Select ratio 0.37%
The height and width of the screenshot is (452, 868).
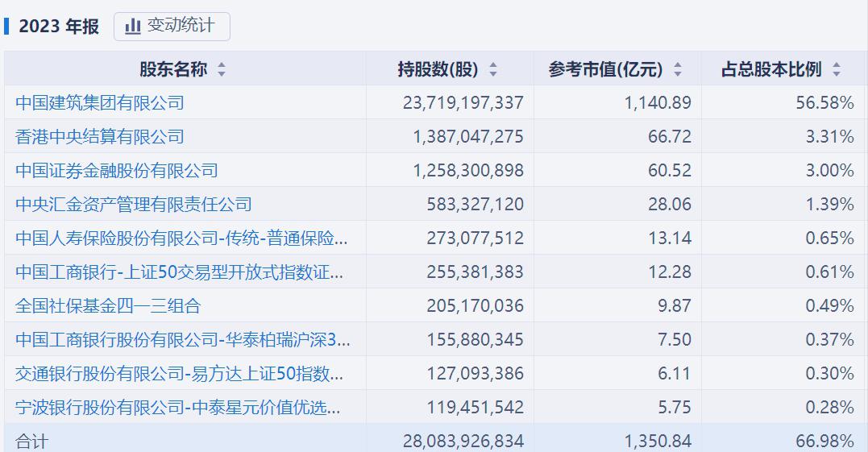click(830, 339)
